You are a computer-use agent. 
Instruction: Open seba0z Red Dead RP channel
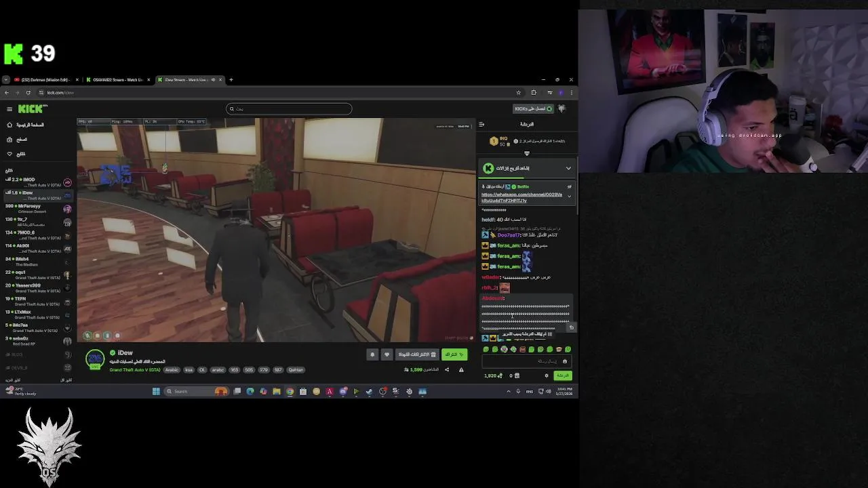coord(39,341)
